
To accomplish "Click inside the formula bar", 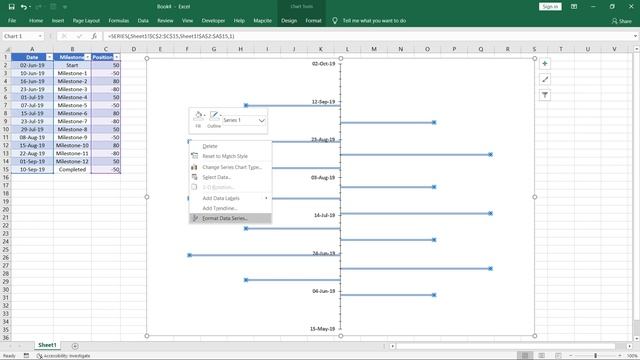I will point(367,36).
